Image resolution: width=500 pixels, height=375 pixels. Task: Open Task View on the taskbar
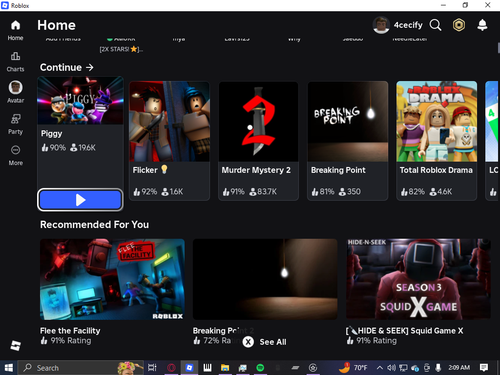tap(152, 368)
